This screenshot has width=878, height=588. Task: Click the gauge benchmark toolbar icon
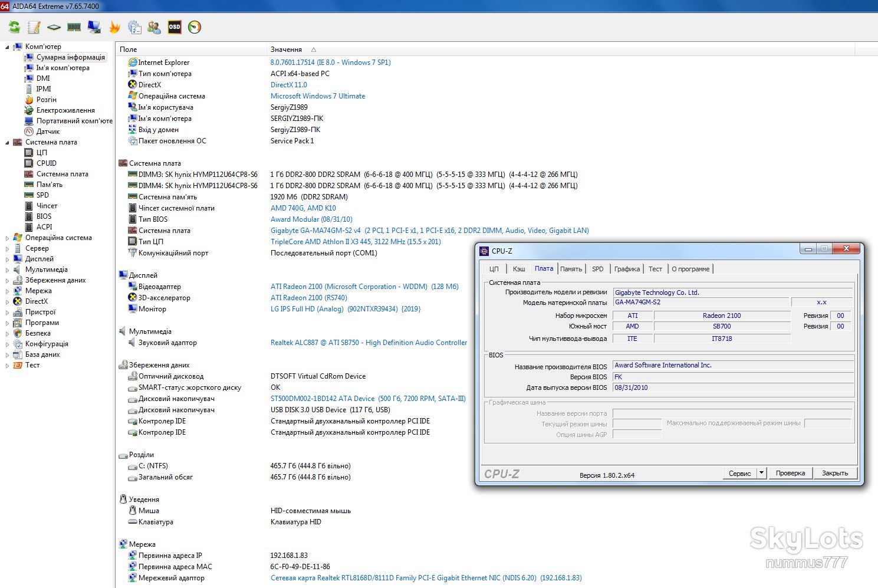tap(195, 27)
